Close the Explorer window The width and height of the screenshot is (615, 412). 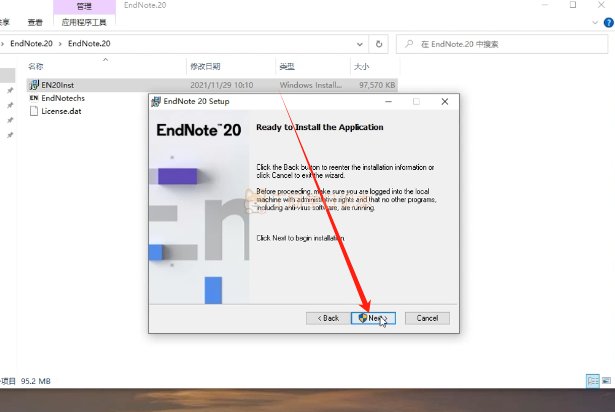tap(601, 5)
